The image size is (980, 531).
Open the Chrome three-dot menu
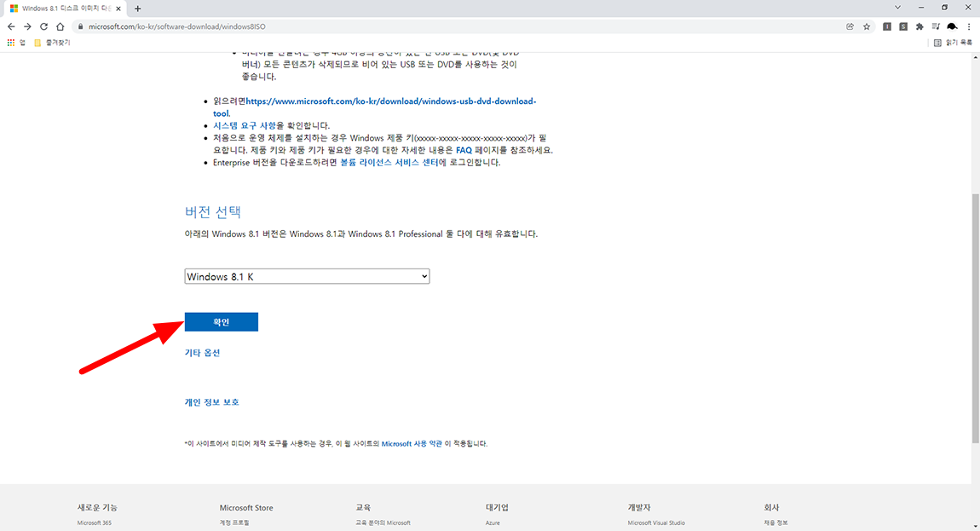969,27
